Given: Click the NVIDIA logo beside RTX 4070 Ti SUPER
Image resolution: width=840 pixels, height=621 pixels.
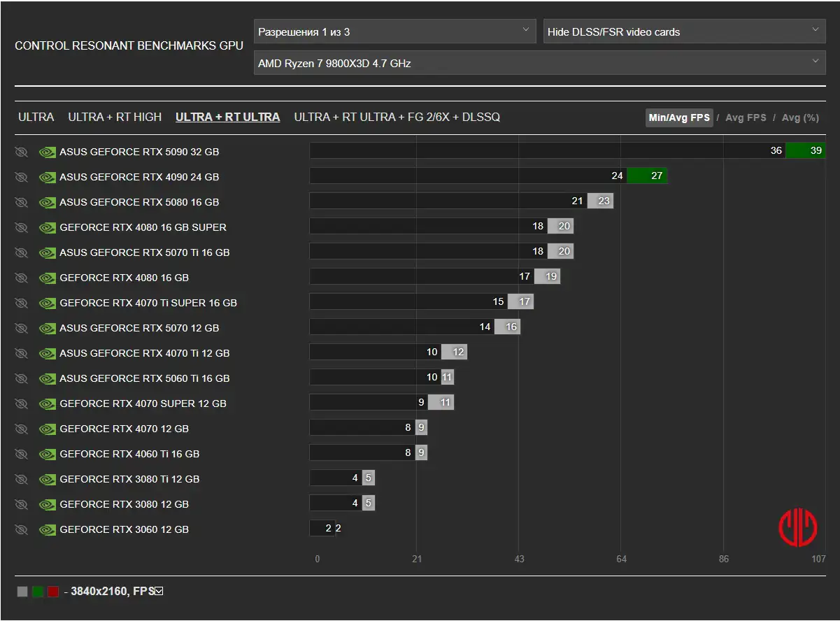Looking at the screenshot, I should pos(47,303).
